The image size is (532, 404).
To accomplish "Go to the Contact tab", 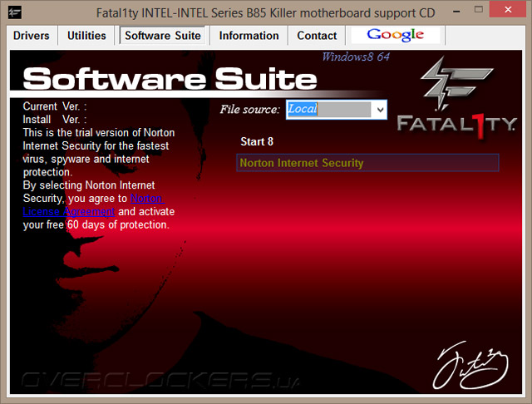I will point(317,36).
